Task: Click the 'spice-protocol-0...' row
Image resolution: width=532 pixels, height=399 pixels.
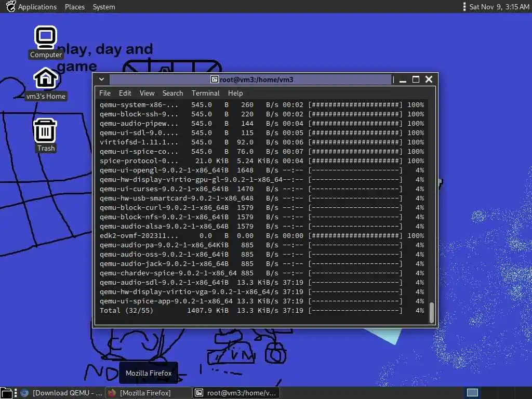Action: pos(262,161)
